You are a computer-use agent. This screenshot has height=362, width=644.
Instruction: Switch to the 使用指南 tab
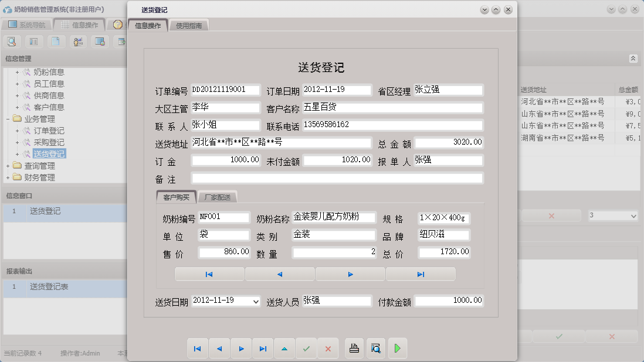(x=189, y=25)
